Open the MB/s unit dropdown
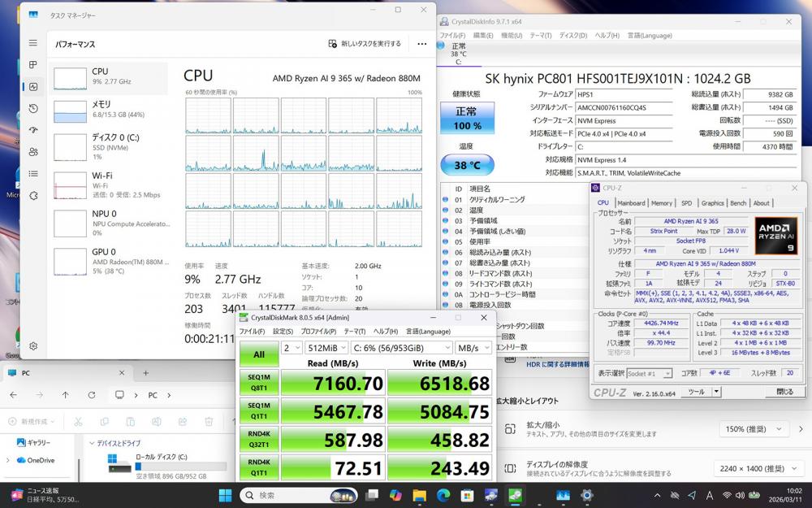This screenshot has height=508, width=812. coord(474,348)
